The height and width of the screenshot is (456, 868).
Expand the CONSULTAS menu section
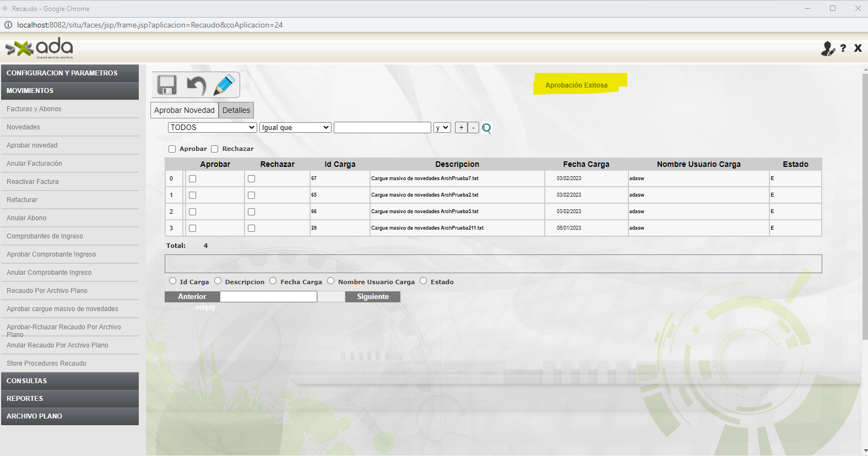tap(69, 381)
